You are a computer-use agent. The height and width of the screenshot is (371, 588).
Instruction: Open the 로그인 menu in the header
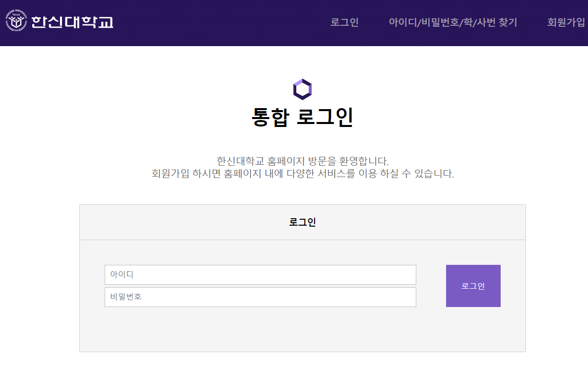click(x=344, y=22)
